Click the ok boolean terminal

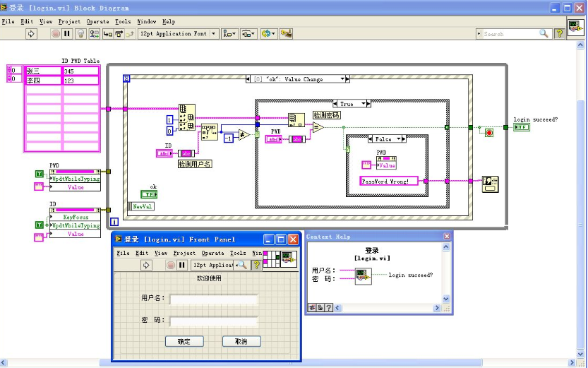tap(149, 194)
